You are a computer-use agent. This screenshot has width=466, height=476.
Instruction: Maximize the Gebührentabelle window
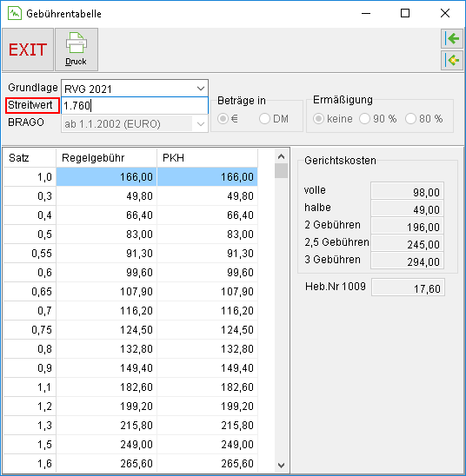point(405,13)
